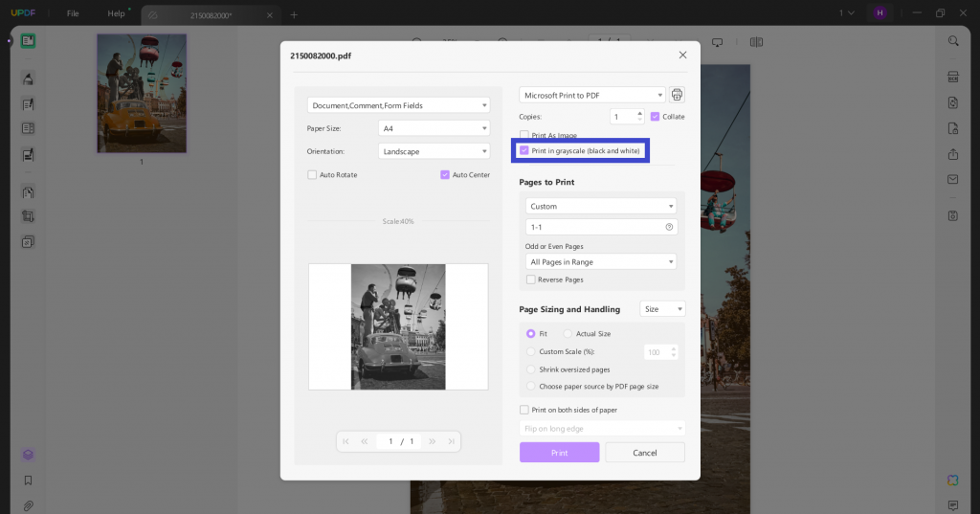Viewport: 980px width, 514px height.
Task: Select the Fit radio button
Action: (530, 334)
